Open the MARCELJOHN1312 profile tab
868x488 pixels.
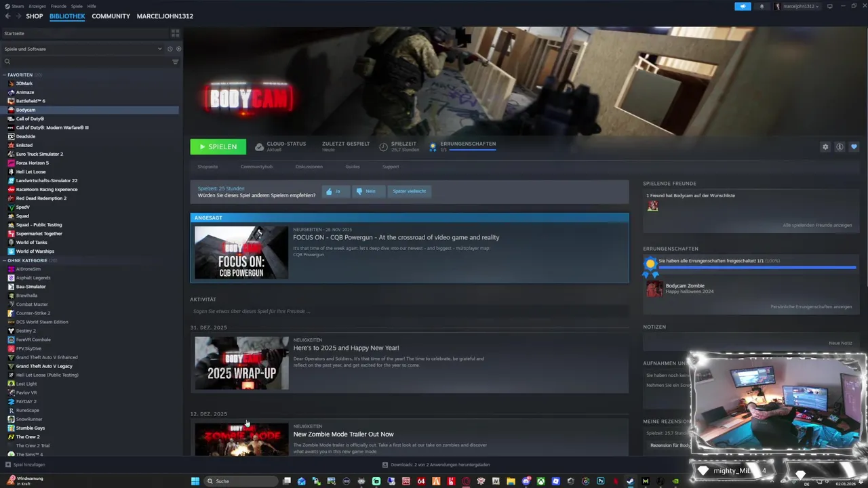tap(165, 16)
